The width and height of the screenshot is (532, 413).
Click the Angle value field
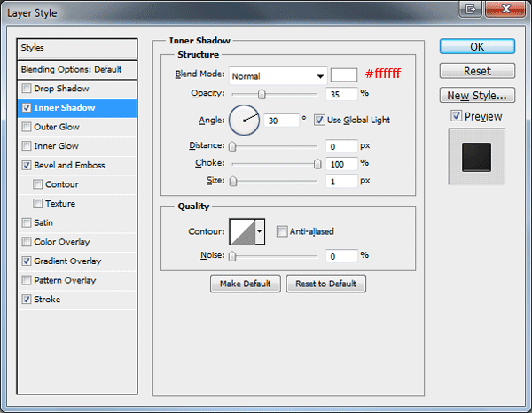pos(282,120)
